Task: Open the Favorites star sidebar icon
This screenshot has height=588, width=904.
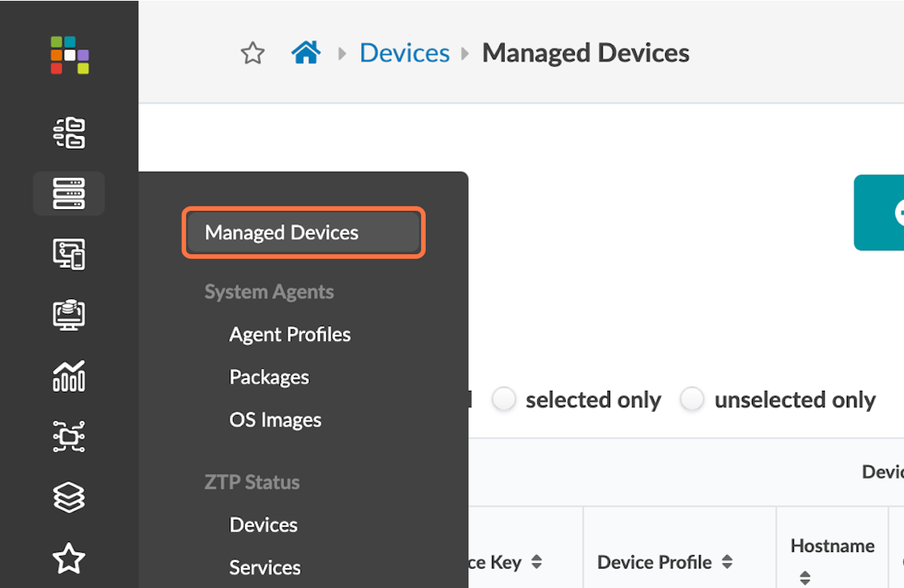Action: pos(69,558)
